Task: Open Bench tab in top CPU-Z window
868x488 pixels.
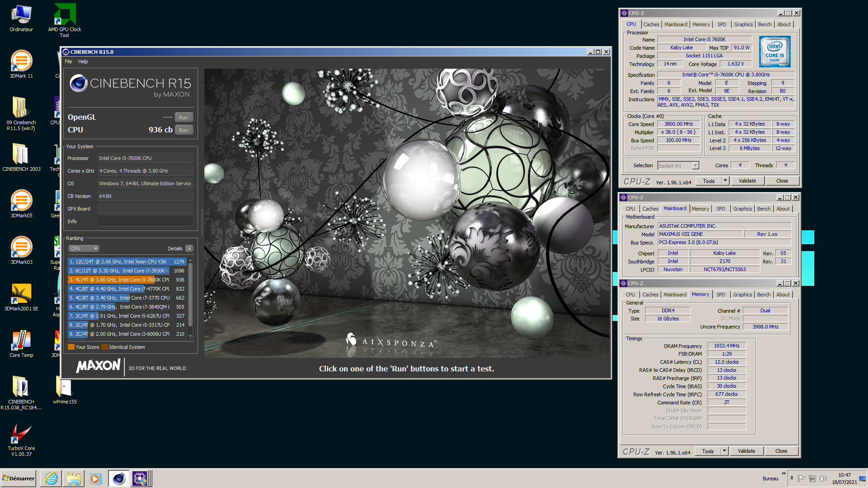Action: (764, 24)
